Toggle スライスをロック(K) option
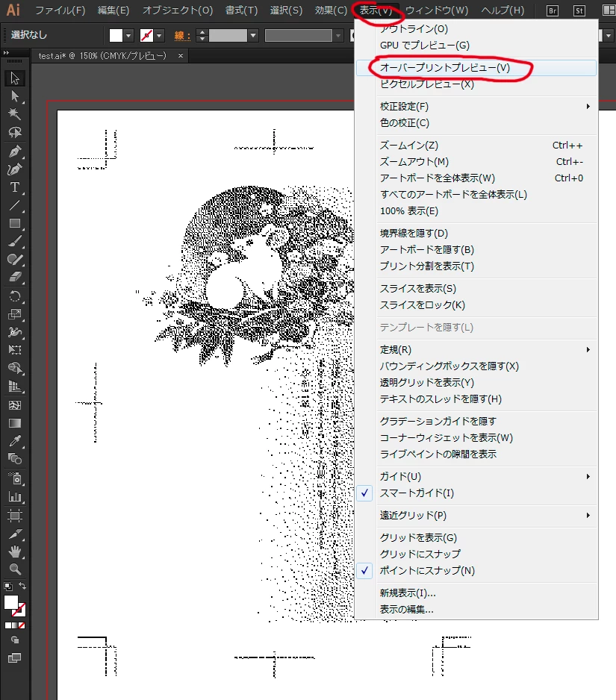 click(x=476, y=305)
